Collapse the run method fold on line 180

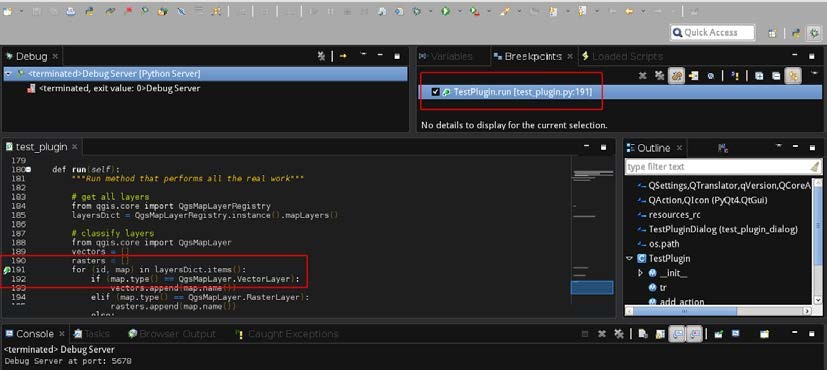click(28, 170)
